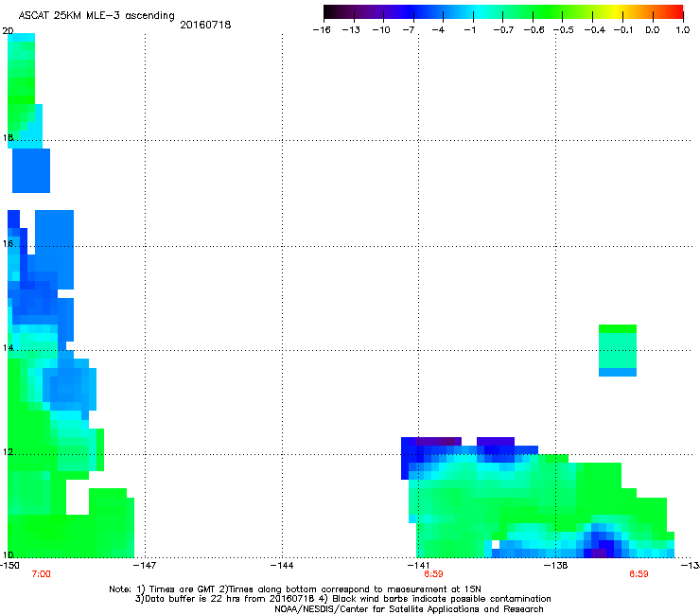This screenshot has width=700, height=615.
Task: Click the longitude label -138
Action: pyautogui.click(x=556, y=566)
